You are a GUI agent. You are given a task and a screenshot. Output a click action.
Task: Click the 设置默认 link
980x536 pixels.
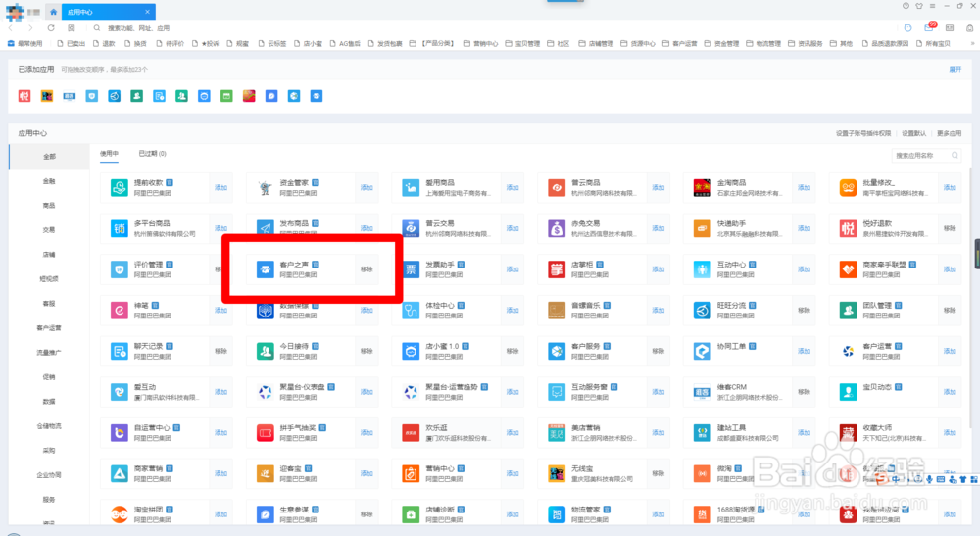coord(913,133)
